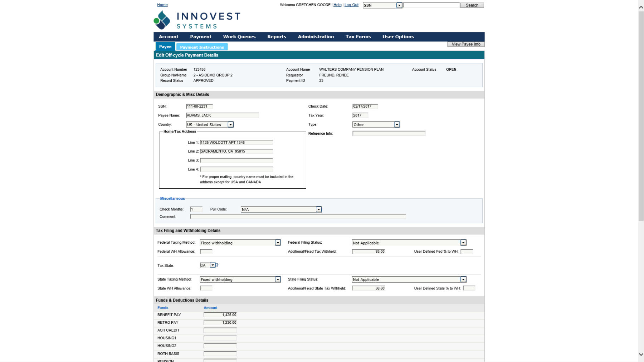Screen dimensions: 644x362
Task: Select the Payee tab
Action: (x=165, y=47)
